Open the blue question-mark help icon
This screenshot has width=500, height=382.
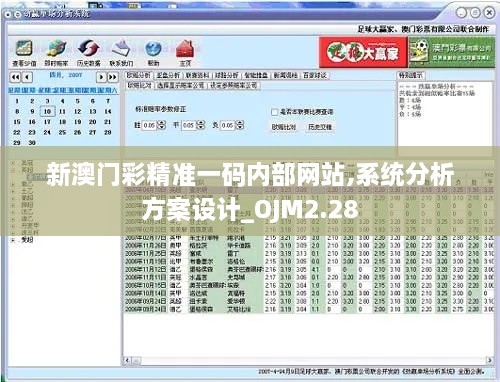153,49
